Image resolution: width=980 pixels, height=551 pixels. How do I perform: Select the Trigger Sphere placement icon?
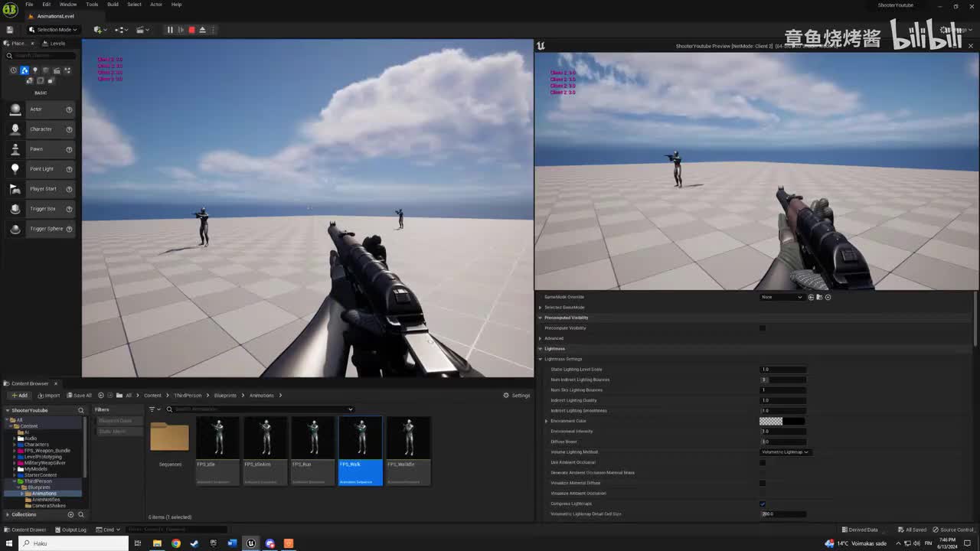coord(15,229)
